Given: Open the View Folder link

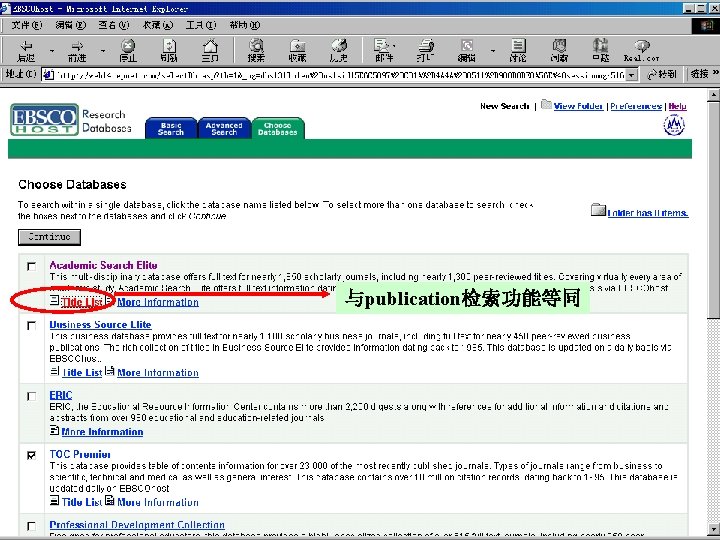Looking at the screenshot, I should click(578, 106).
